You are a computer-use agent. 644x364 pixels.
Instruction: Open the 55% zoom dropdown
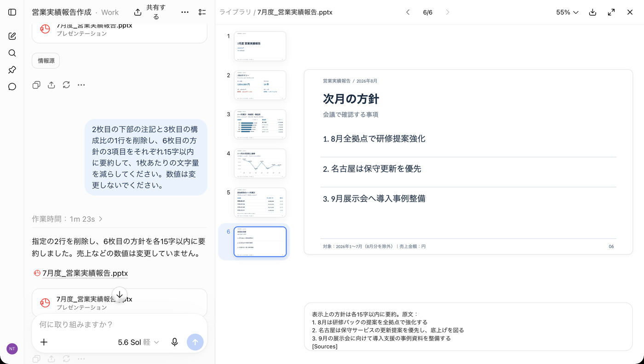567,12
